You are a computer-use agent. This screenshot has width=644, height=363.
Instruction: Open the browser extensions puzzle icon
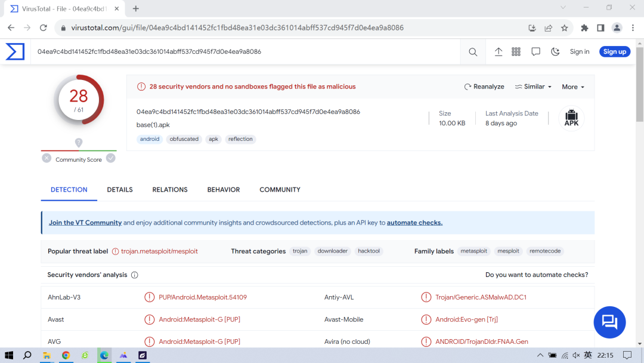pos(584,28)
